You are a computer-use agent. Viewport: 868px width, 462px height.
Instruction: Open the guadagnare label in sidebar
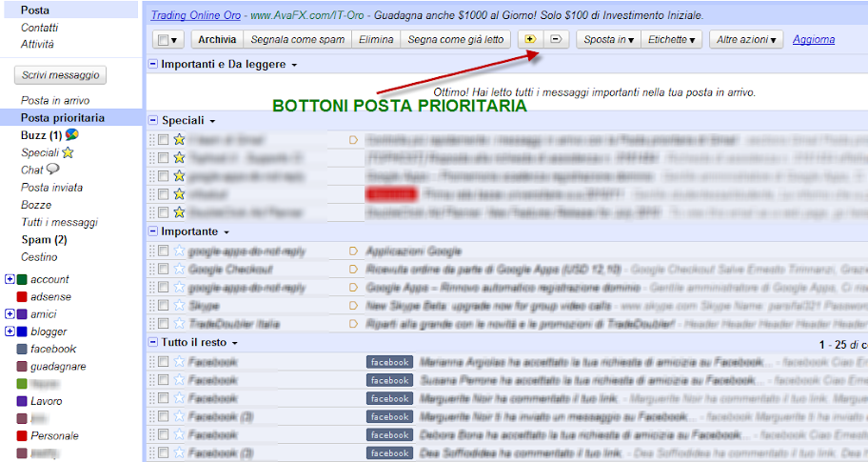[58, 366]
